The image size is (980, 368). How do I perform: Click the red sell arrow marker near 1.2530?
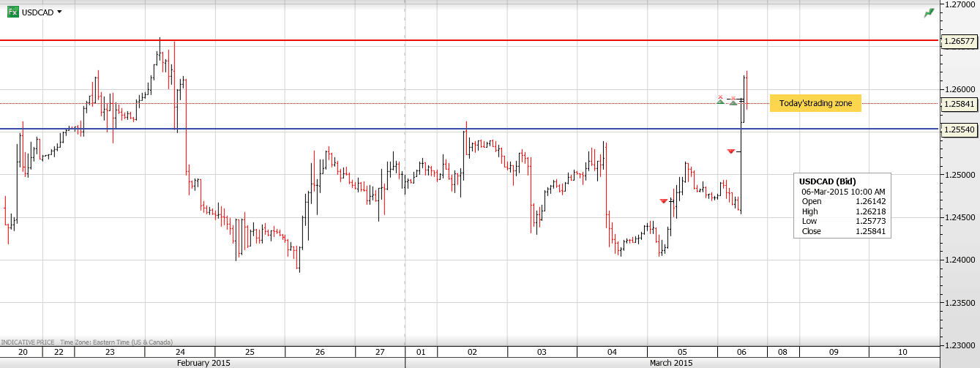pos(730,151)
